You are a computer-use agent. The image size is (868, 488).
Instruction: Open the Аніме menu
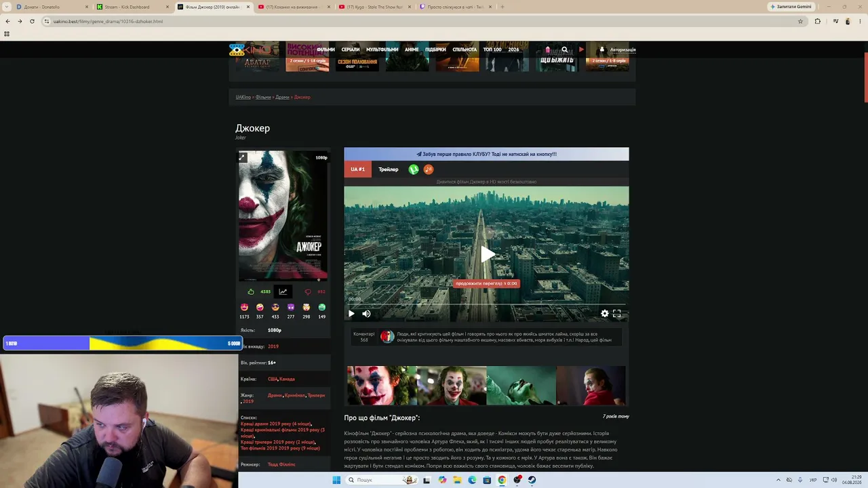point(412,49)
